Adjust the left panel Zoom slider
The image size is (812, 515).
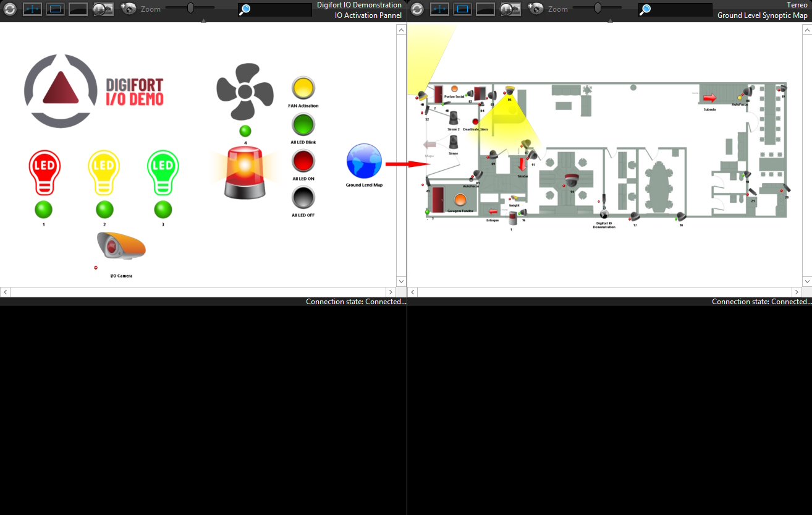pos(190,8)
